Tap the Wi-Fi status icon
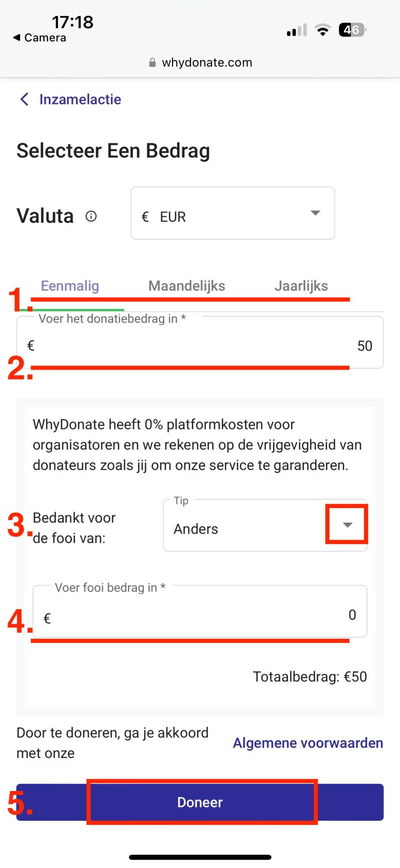Viewport: 400px width, 868px height. click(323, 31)
